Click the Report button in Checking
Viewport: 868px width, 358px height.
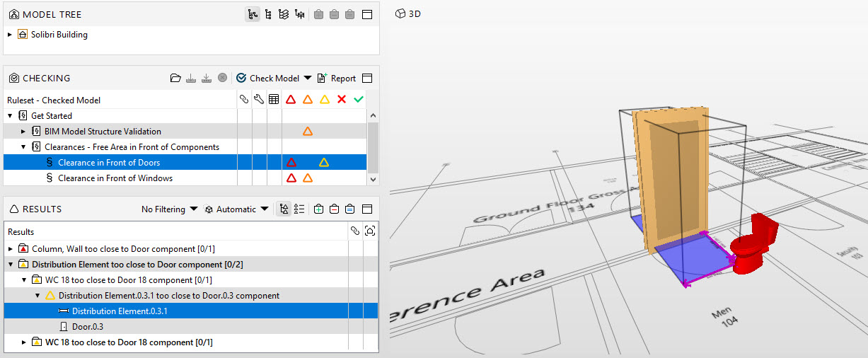[337, 79]
